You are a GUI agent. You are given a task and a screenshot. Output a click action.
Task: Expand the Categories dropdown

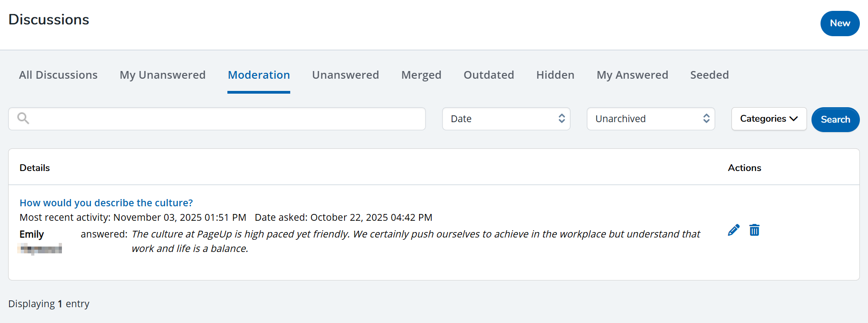tap(769, 119)
